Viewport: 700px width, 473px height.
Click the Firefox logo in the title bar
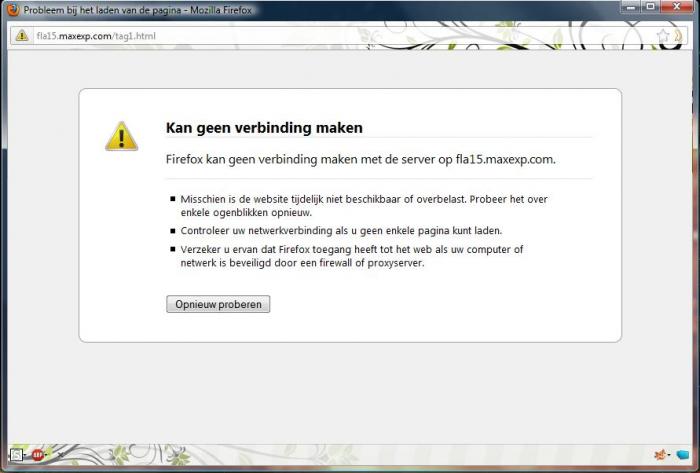click(x=13, y=9)
